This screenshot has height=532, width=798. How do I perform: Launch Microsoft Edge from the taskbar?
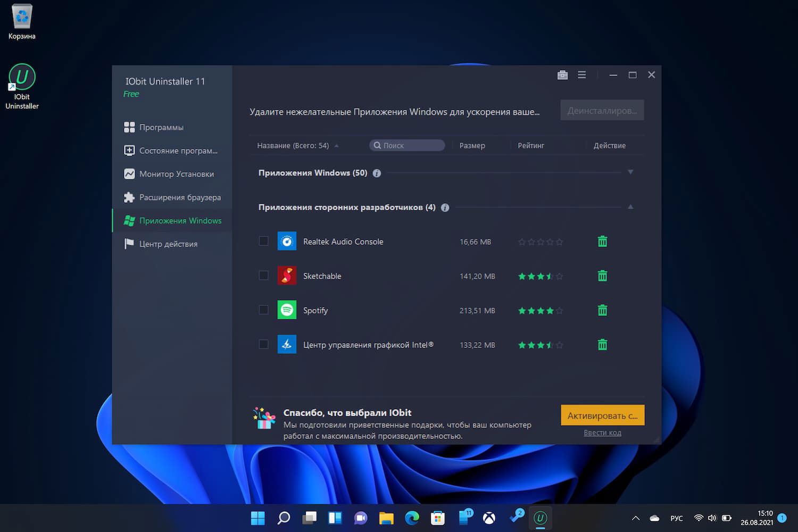(412, 518)
